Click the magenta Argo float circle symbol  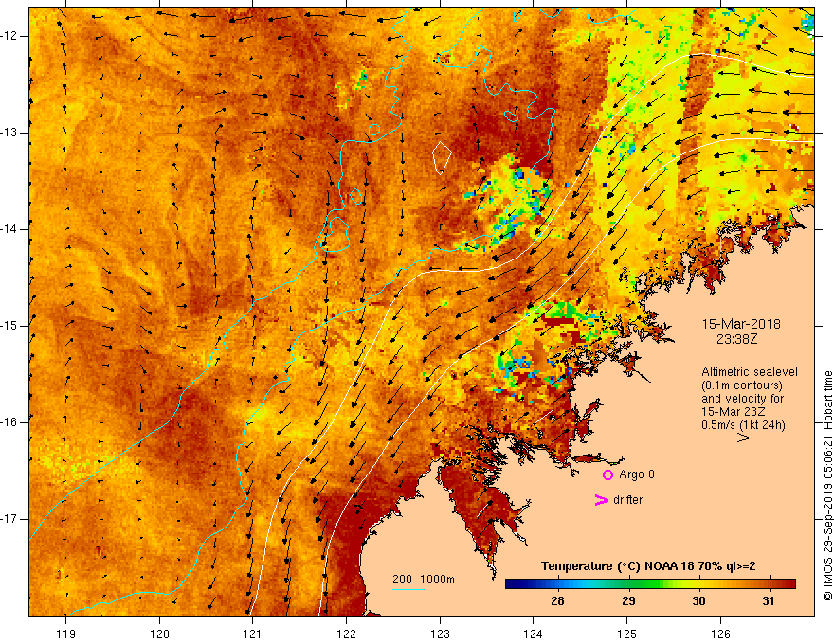(607, 475)
